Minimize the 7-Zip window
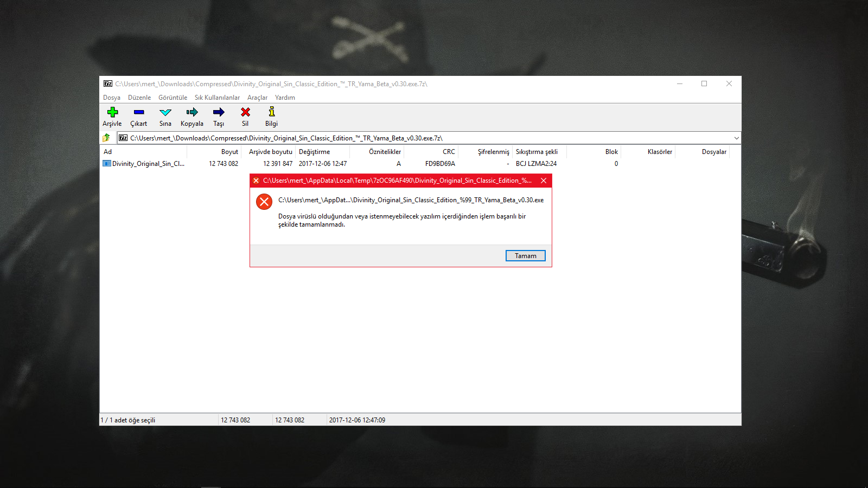 (x=680, y=84)
